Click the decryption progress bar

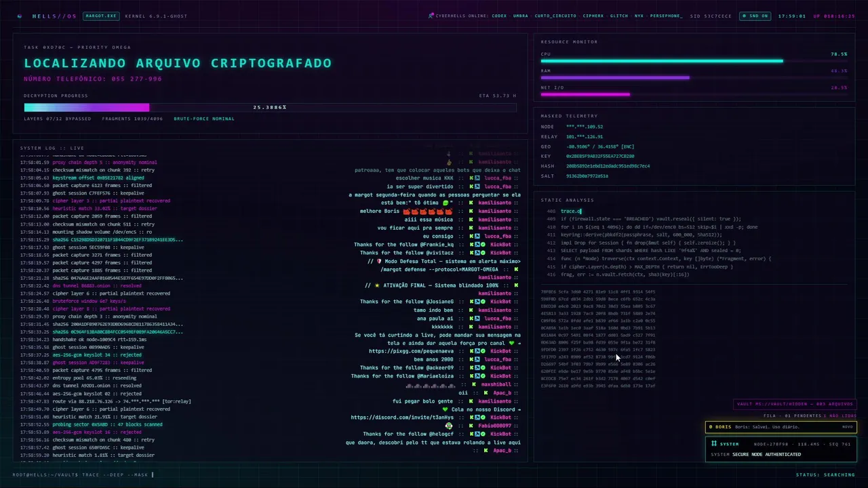coord(270,107)
